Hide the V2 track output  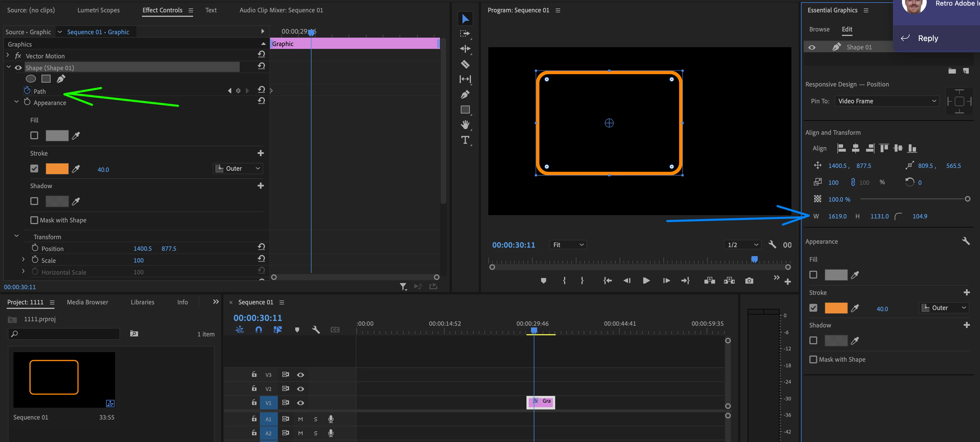tap(300, 389)
